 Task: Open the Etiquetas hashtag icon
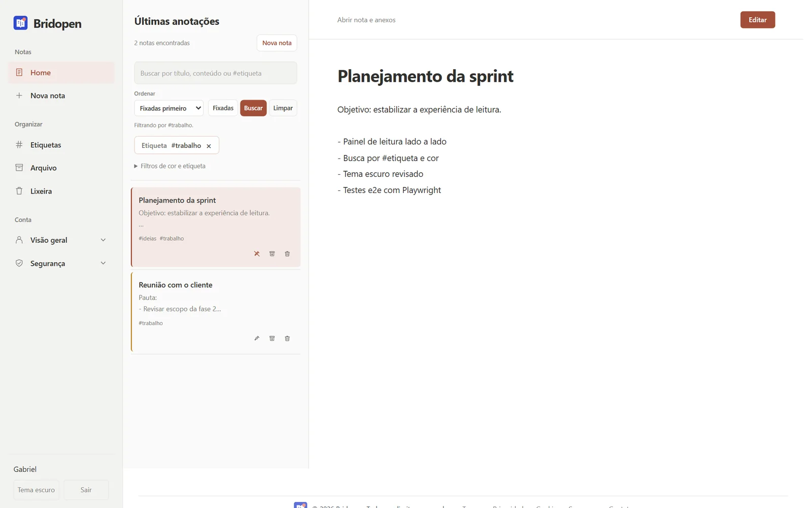click(x=19, y=145)
